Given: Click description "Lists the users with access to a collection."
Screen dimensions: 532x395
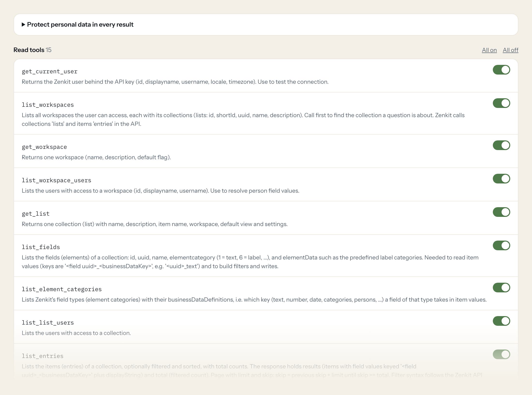Looking at the screenshot, I should 76,333.
